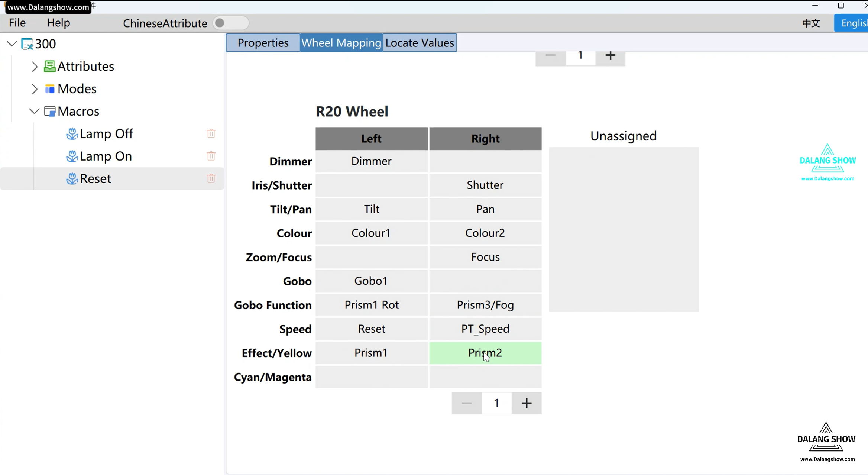Click the 300 fixture file icon
This screenshot has height=475, width=868.
tap(27, 44)
